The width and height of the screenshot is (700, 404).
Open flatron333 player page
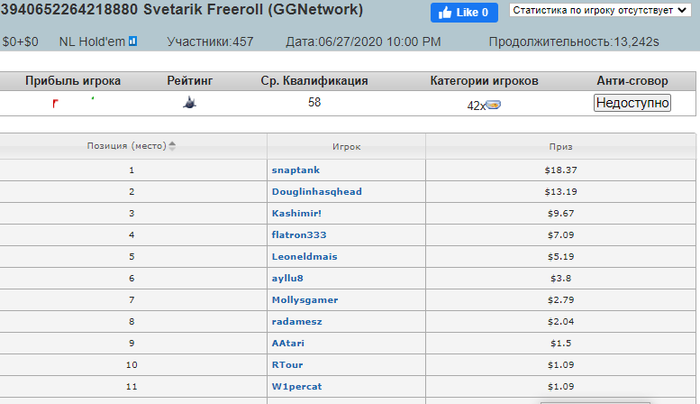(x=298, y=235)
